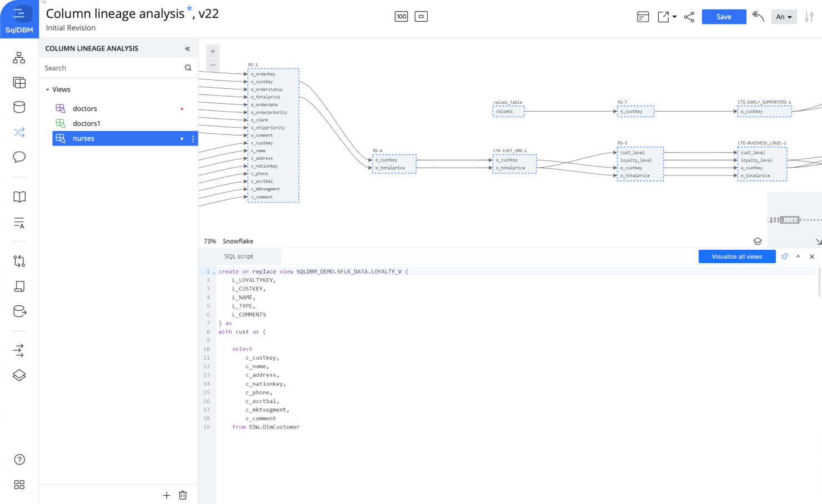This screenshot has width=822, height=504.
Task: Delete view using the trash icon
Action: (x=183, y=495)
